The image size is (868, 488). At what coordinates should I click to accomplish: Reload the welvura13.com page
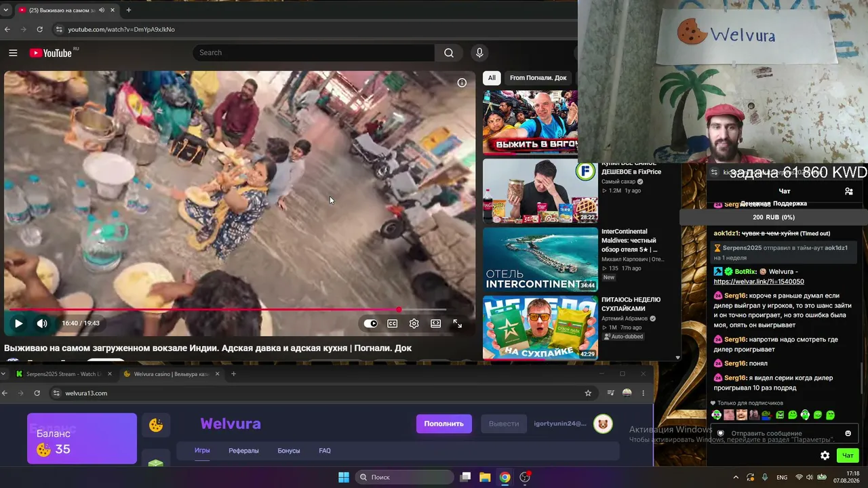pos(37,393)
